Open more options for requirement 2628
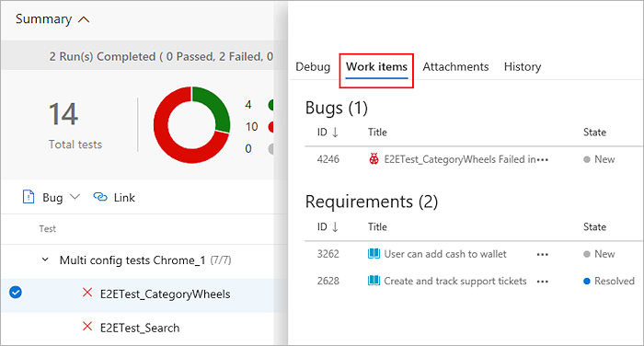Viewport: 644px width, 346px height. 543,282
